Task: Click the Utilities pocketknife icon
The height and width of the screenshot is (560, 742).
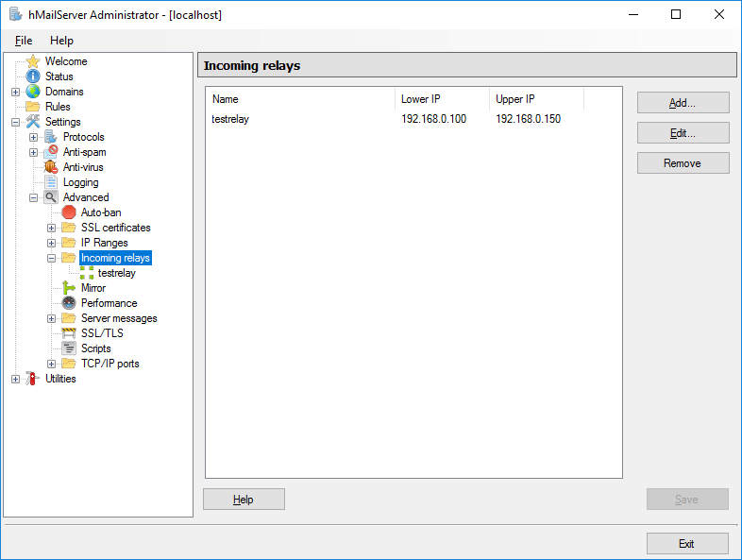Action: (x=32, y=379)
